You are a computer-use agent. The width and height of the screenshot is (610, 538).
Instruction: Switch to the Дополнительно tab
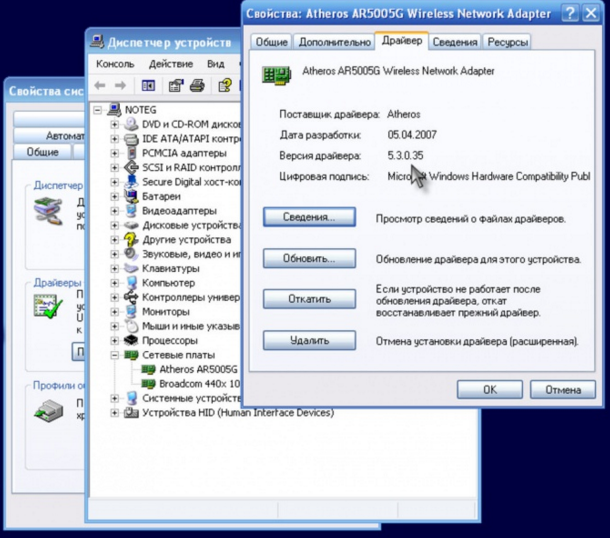point(334,42)
